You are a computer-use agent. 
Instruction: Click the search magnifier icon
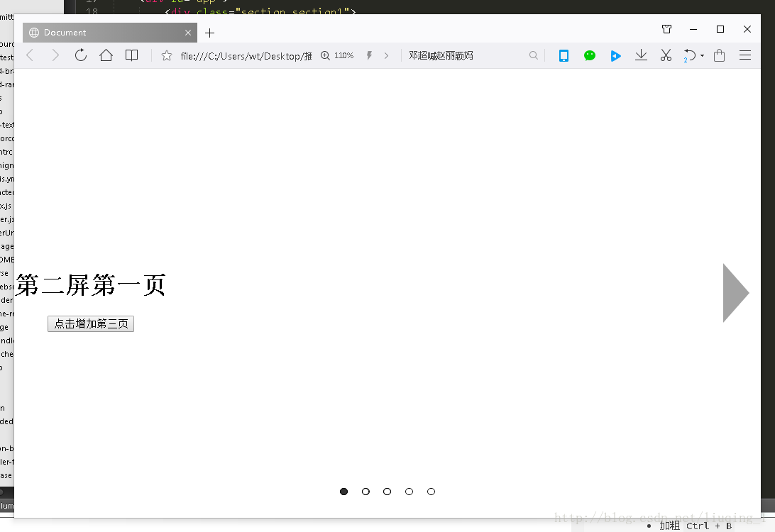533,55
